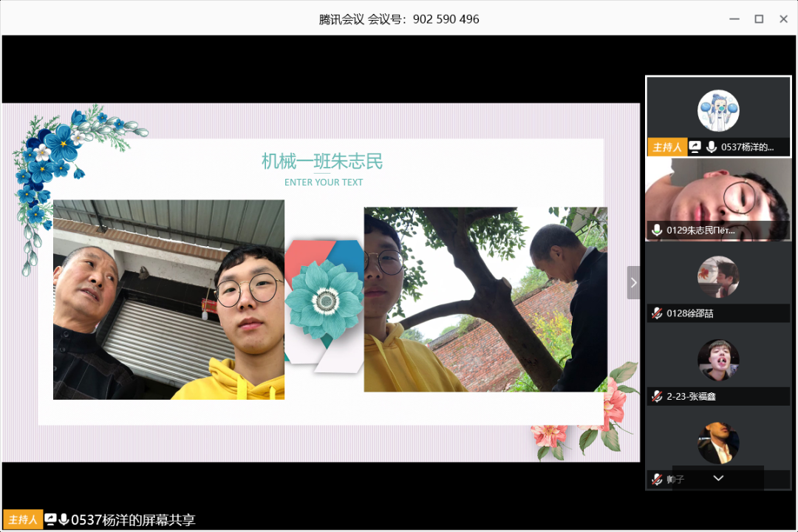Screen dimensions: 798x532
Task: Click muted microphone icon for 帅子
Action: (x=657, y=480)
